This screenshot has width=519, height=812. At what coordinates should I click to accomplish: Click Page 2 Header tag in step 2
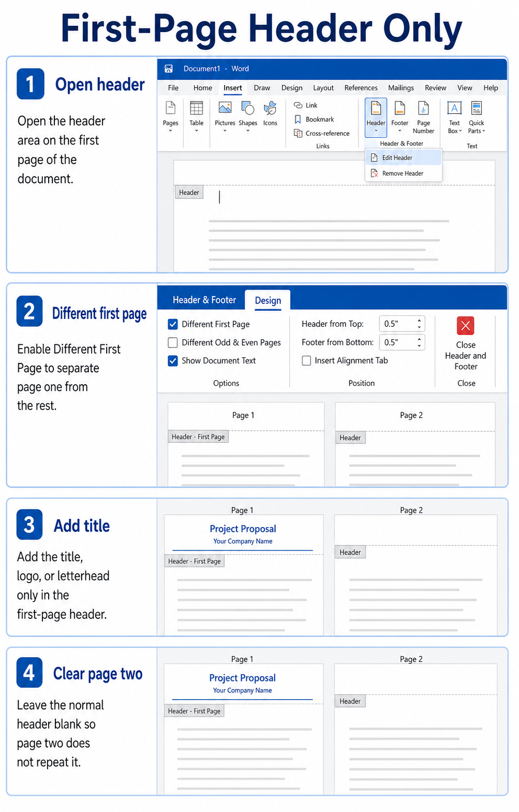pos(350,438)
